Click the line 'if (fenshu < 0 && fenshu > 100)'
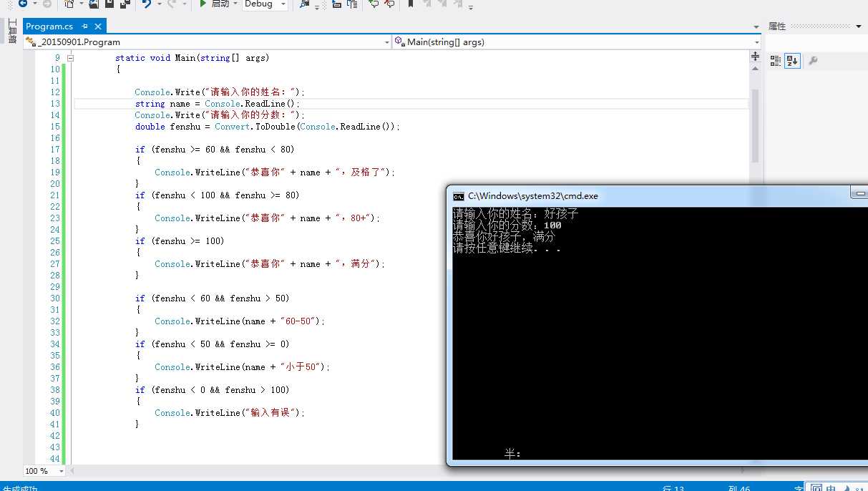868x491 pixels. (x=213, y=390)
